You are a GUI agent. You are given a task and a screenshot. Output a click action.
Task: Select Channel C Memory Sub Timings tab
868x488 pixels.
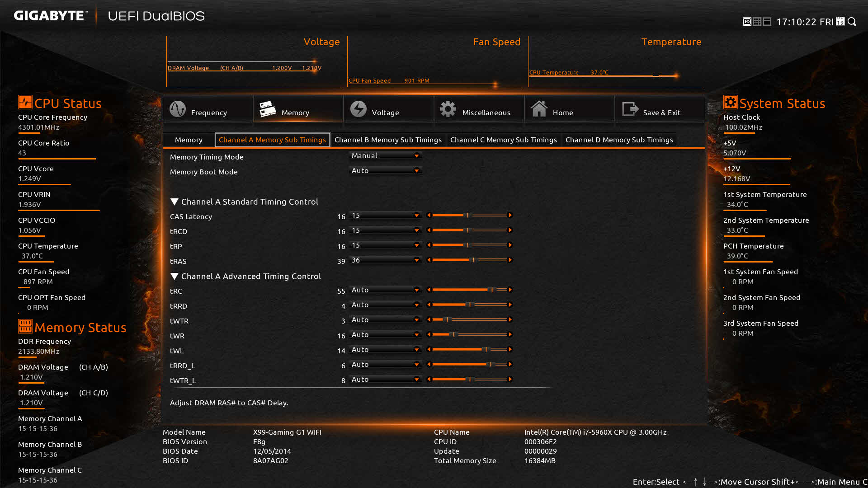[503, 140]
